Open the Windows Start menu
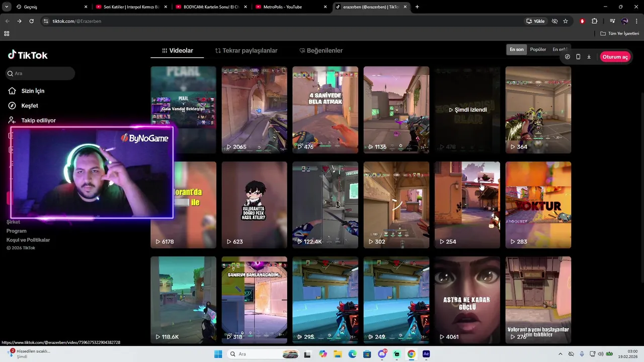 (x=218, y=354)
